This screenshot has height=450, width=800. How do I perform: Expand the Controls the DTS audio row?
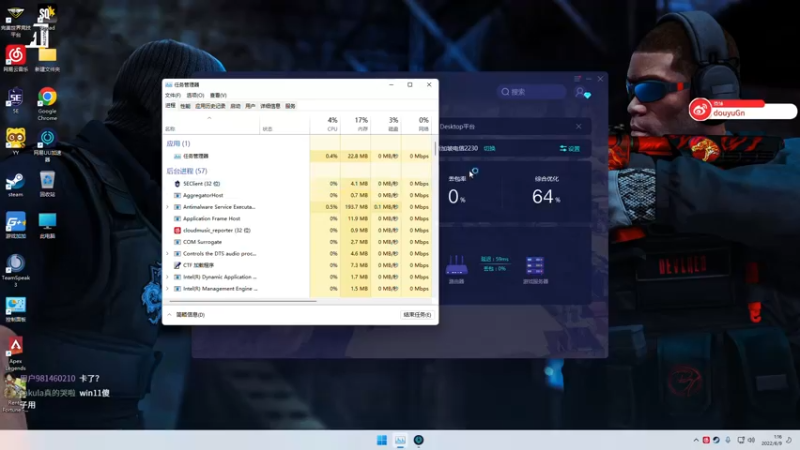pyautogui.click(x=167, y=254)
